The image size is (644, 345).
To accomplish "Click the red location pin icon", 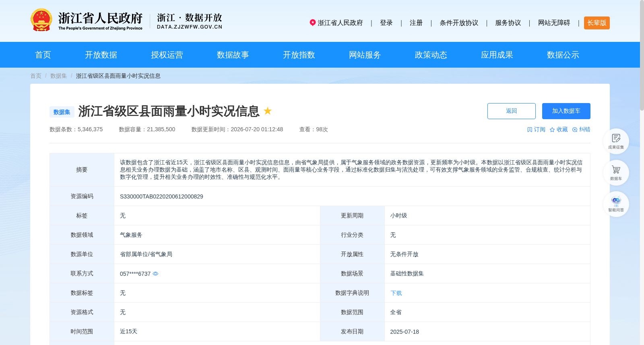I will point(312,23).
